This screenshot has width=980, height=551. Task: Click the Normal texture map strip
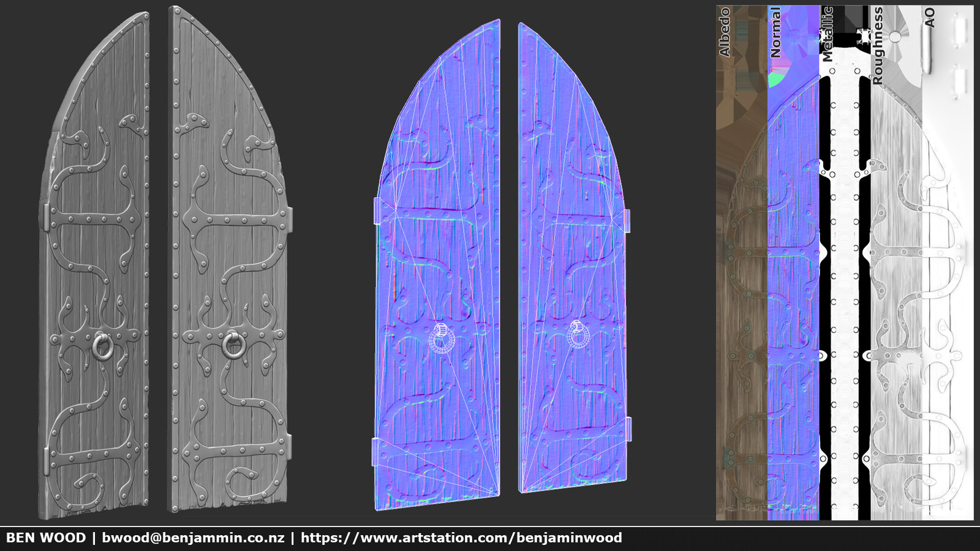793,263
